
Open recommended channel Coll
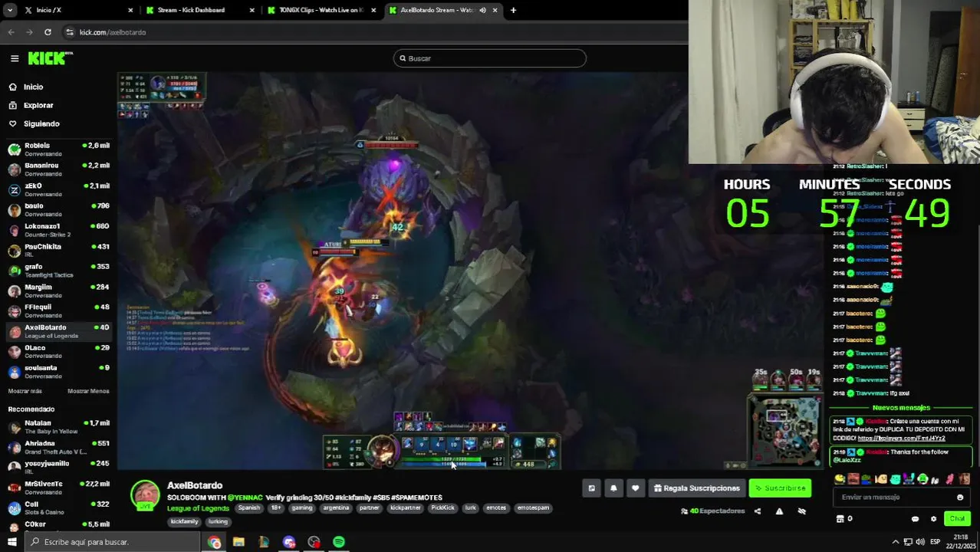click(58, 508)
